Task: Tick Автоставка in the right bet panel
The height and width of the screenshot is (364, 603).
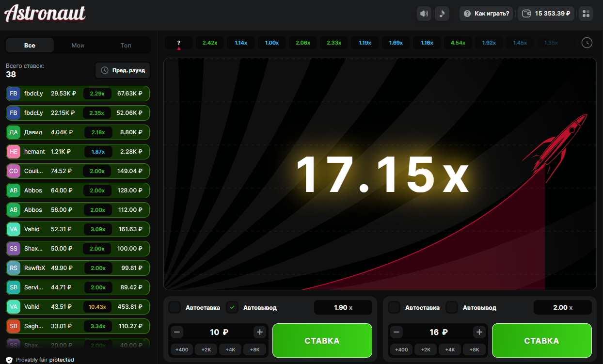Action: (x=395, y=307)
